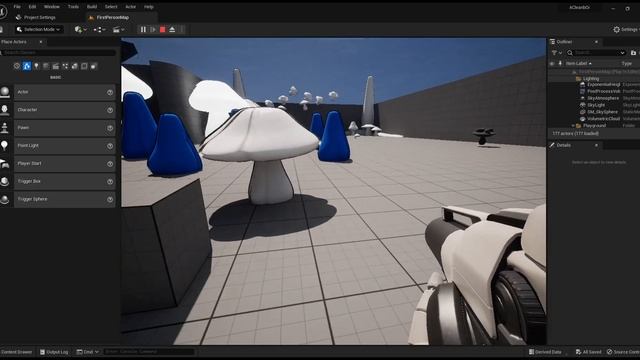This screenshot has height=360, width=640.
Task: Close the Place Actors panel tab
Action: (x=40, y=42)
